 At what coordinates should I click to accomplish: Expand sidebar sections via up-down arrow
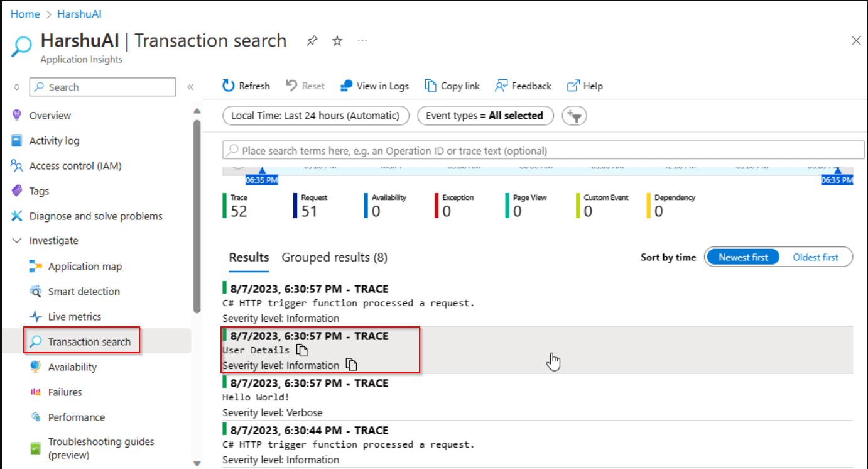pos(17,87)
